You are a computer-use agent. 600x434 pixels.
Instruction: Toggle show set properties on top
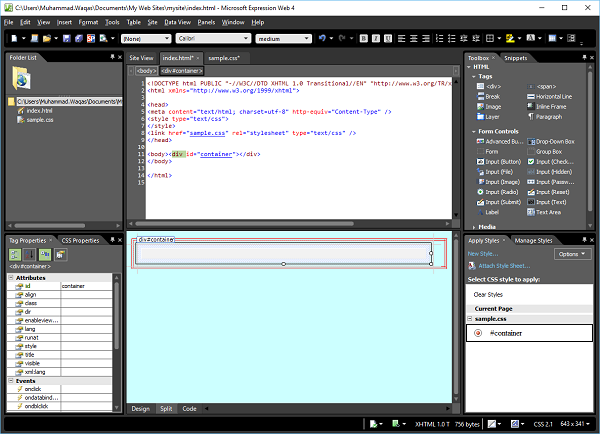point(44,256)
